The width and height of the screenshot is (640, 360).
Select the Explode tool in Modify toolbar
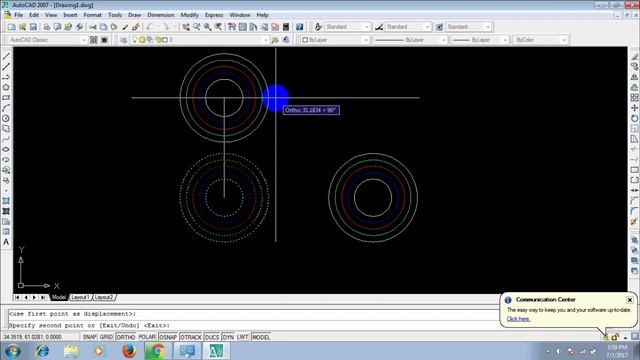[x=634, y=222]
